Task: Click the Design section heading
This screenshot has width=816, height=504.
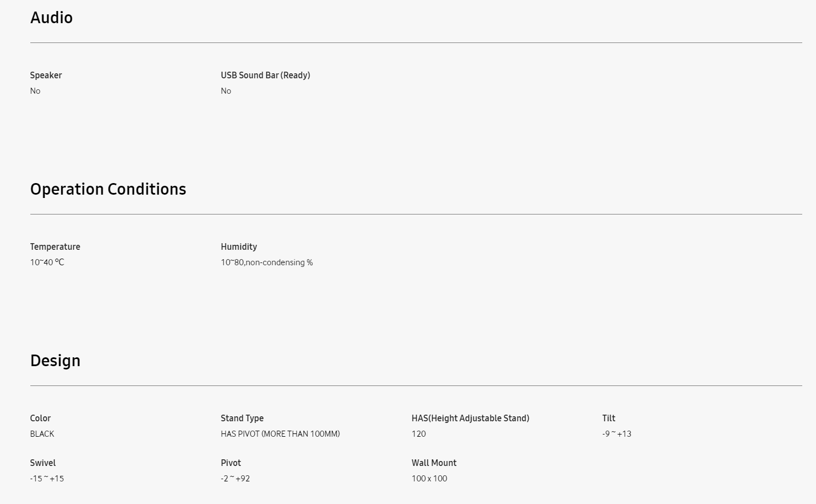Action: (x=55, y=361)
